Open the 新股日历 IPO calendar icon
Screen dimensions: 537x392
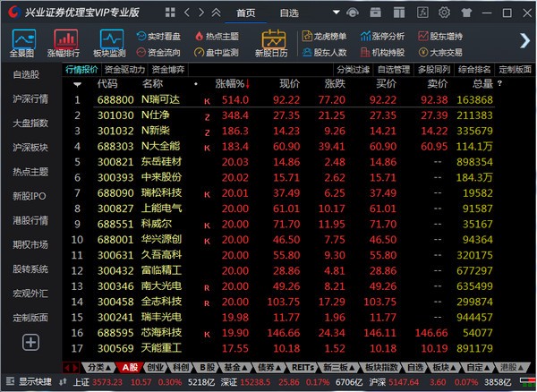[x=272, y=43]
